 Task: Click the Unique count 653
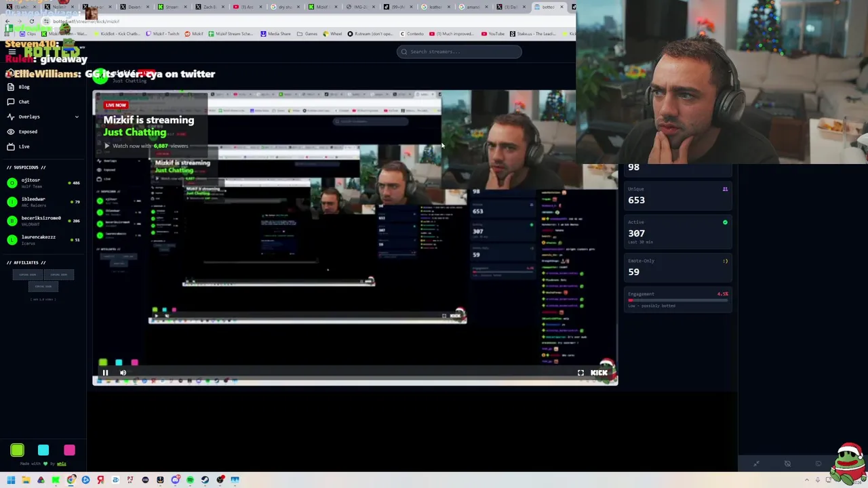click(636, 200)
